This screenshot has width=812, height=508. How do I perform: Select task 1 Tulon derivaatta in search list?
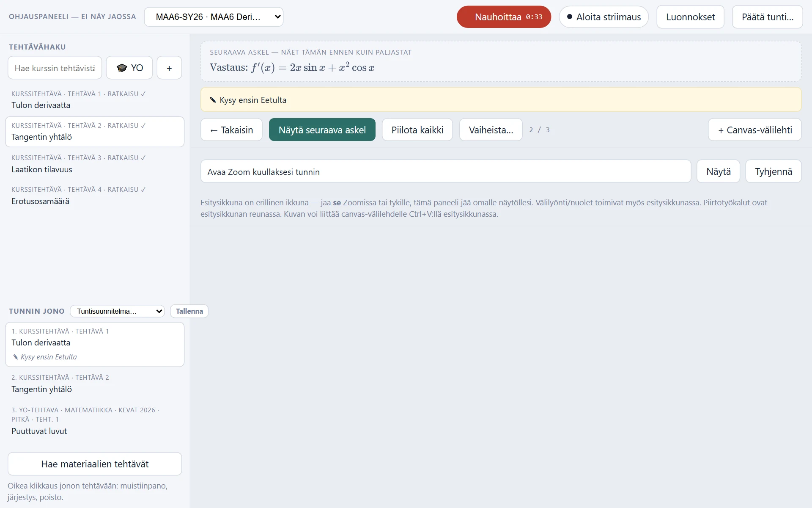pyautogui.click(x=95, y=100)
